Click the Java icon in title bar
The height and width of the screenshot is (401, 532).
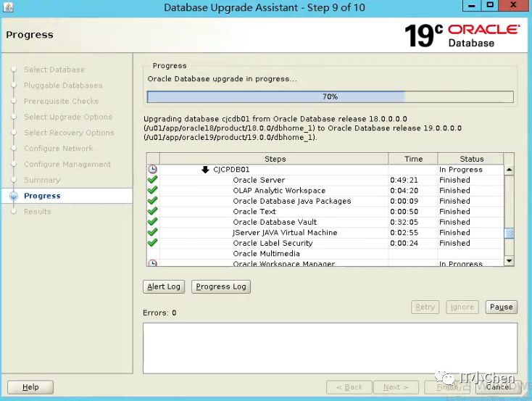click(x=7, y=7)
